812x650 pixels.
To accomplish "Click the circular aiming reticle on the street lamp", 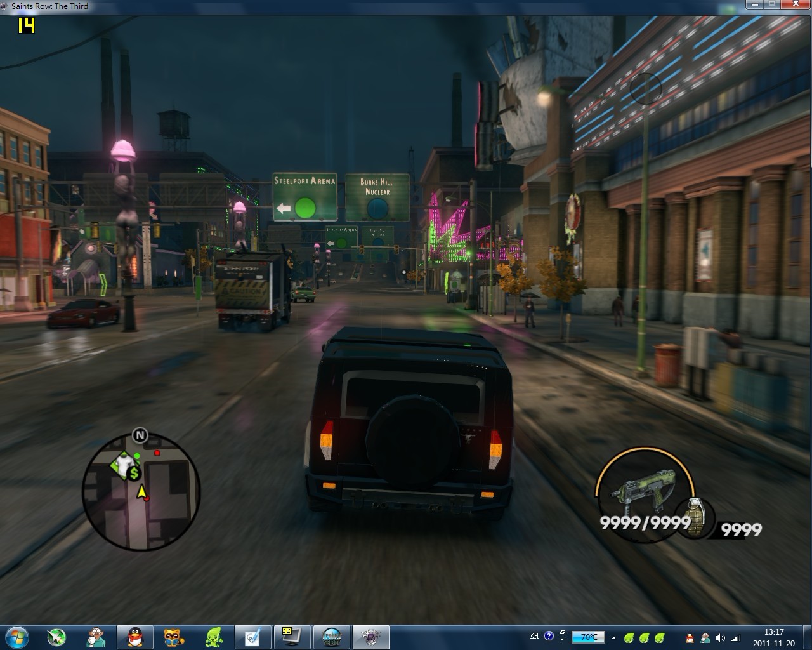I will point(645,88).
